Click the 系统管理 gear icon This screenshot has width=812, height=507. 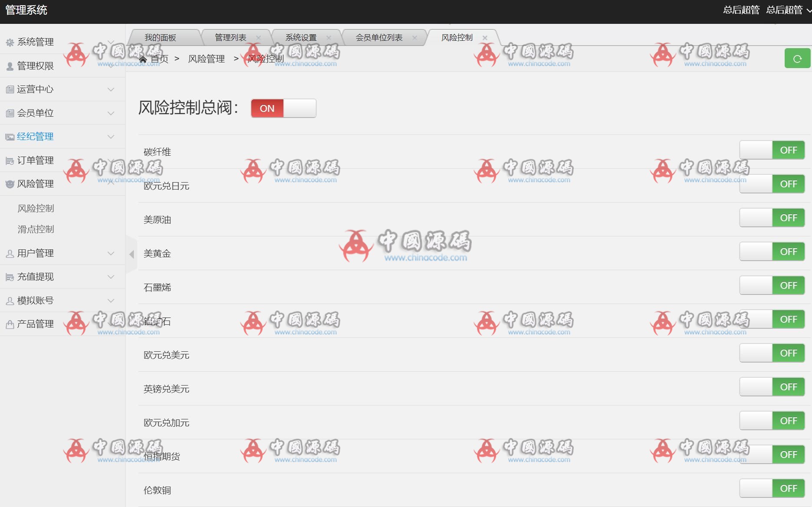(x=10, y=42)
